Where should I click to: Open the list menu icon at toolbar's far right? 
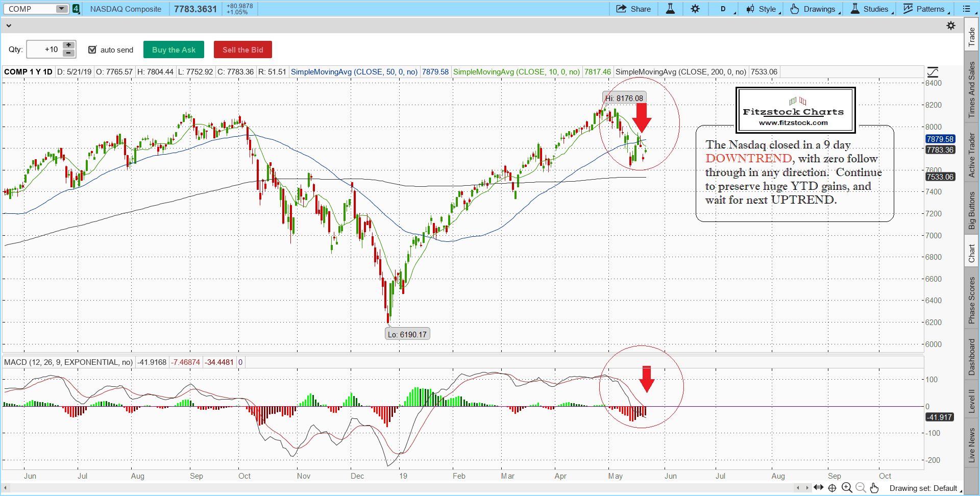(x=967, y=9)
